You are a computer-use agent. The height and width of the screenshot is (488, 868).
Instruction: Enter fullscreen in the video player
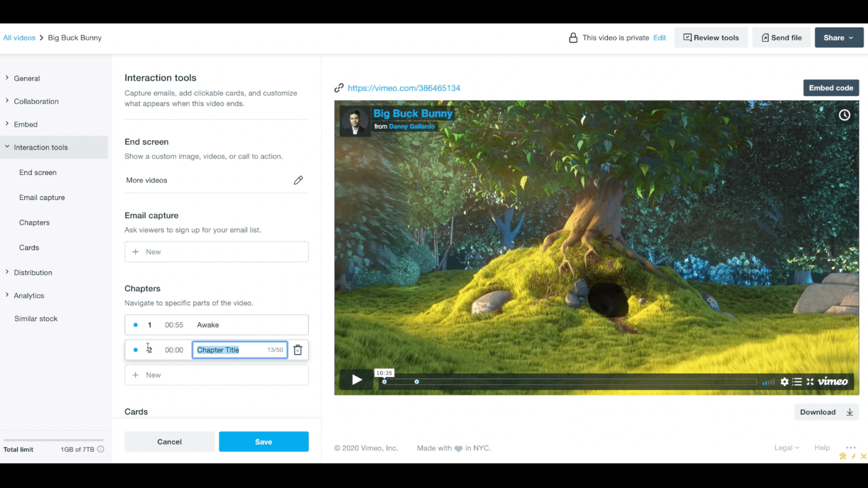[810, 382]
